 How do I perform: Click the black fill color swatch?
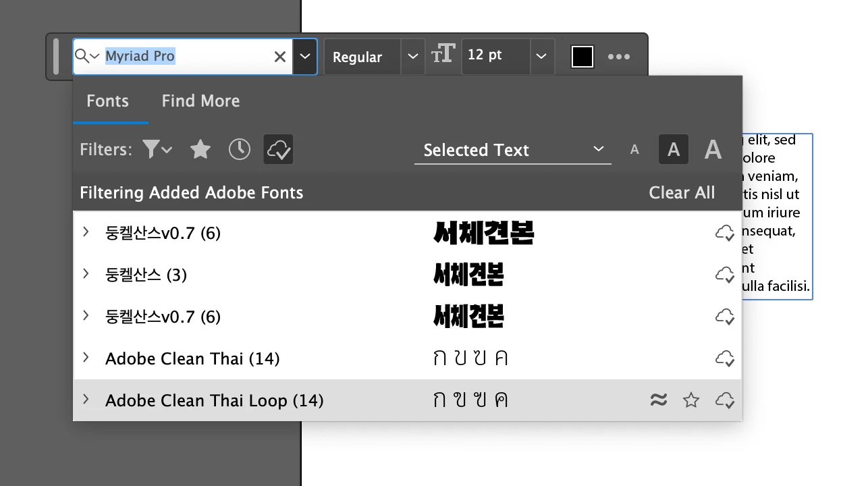(582, 57)
